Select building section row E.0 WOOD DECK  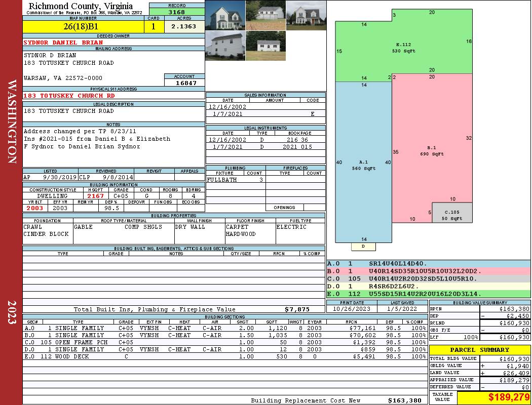[x=225, y=356]
